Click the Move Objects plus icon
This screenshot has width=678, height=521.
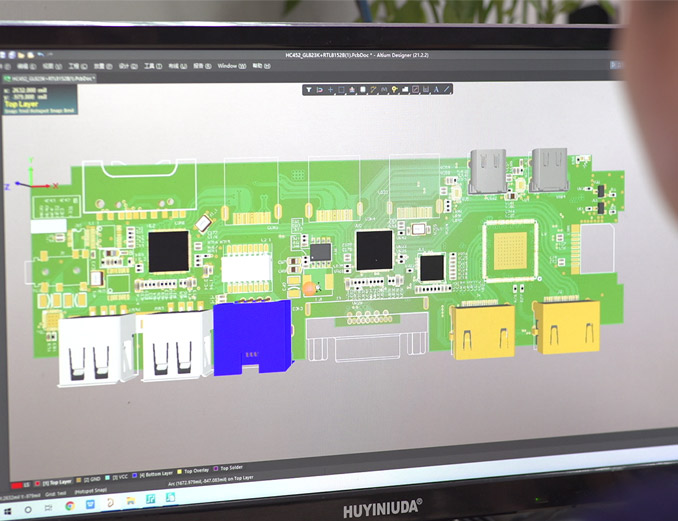click(330, 89)
